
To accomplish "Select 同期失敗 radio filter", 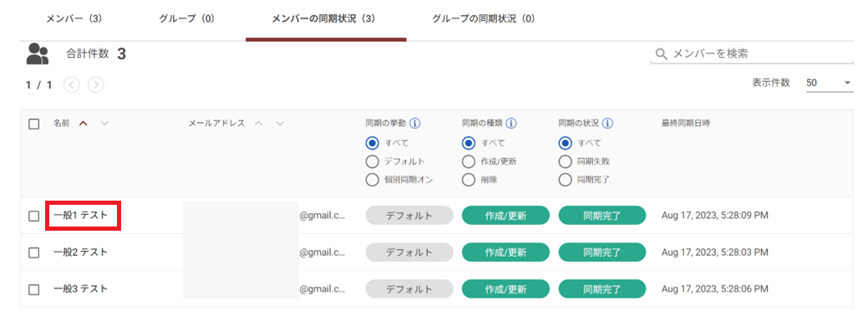I will (565, 161).
